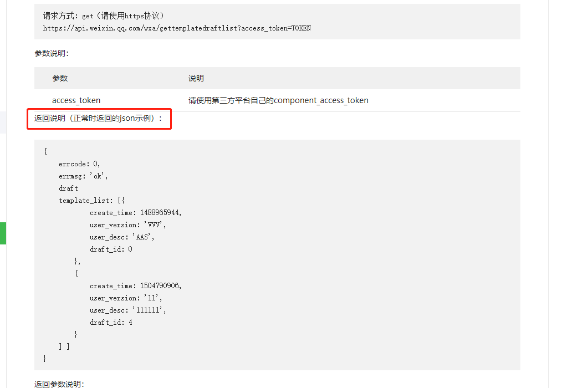Click the gettemplatedraftlist API URL
This screenshot has height=388, width=588.
tap(177, 28)
